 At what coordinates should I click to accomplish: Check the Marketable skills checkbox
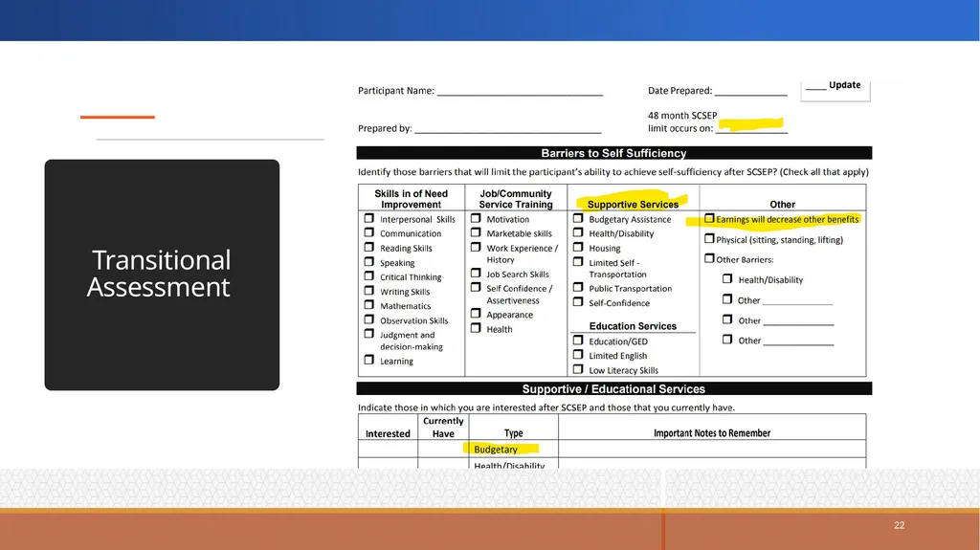476,232
